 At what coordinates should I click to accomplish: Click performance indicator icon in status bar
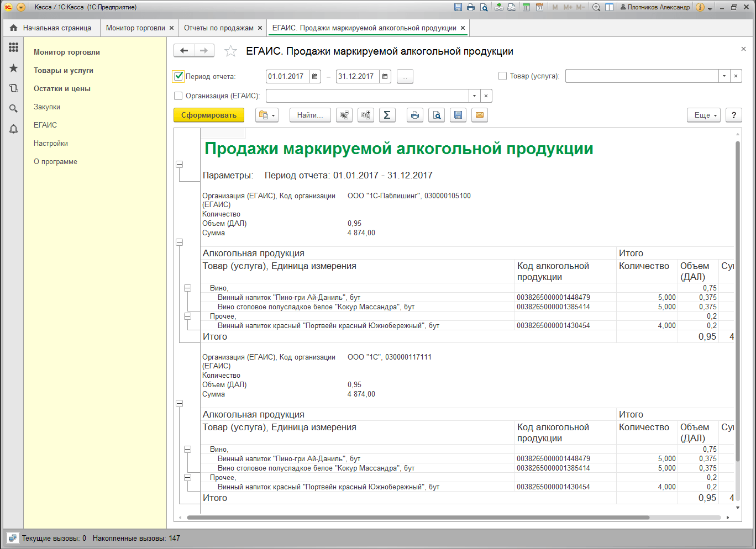(13, 538)
